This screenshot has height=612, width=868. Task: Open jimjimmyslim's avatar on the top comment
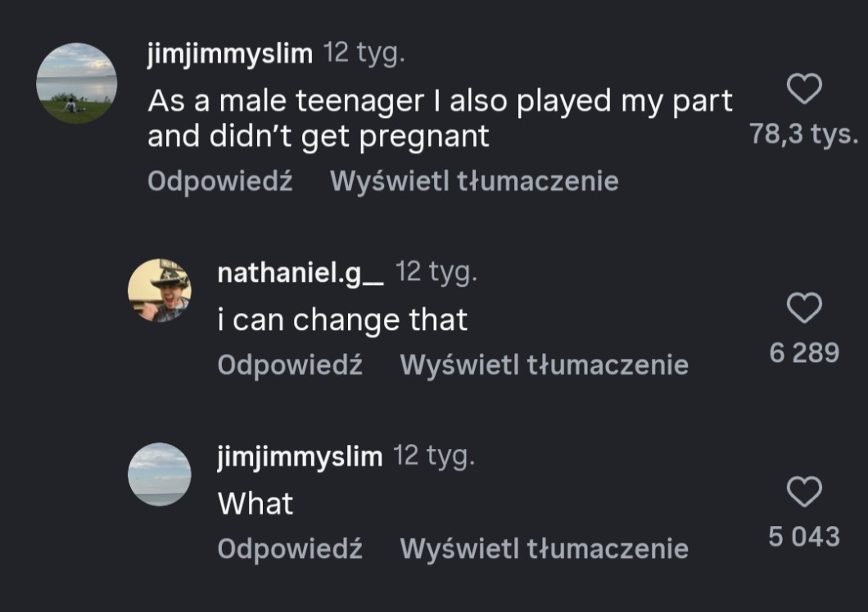(77, 83)
